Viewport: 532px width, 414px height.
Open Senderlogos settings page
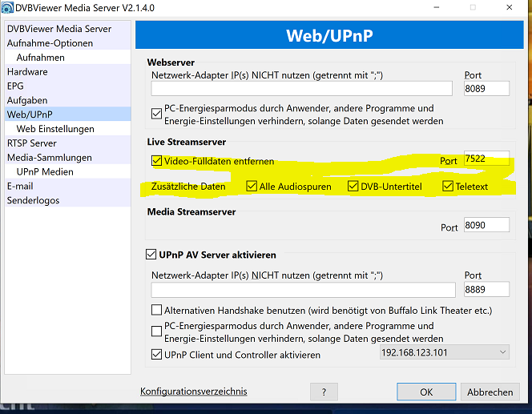click(68, 200)
